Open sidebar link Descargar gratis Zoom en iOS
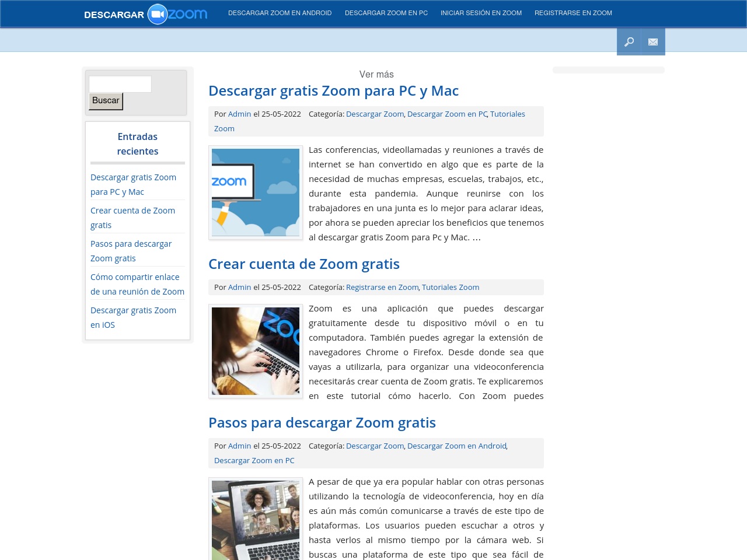 [133, 317]
